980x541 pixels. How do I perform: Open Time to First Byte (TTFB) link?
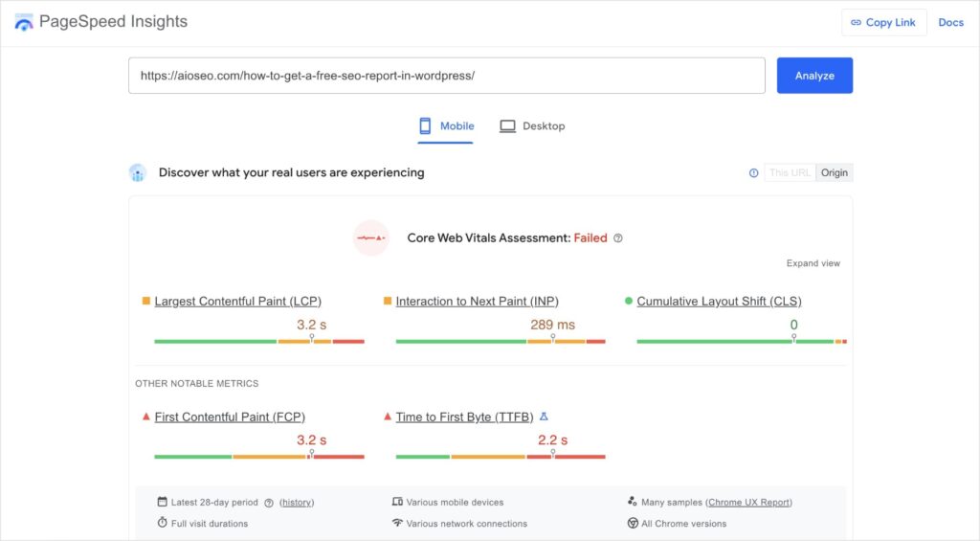tap(464, 417)
